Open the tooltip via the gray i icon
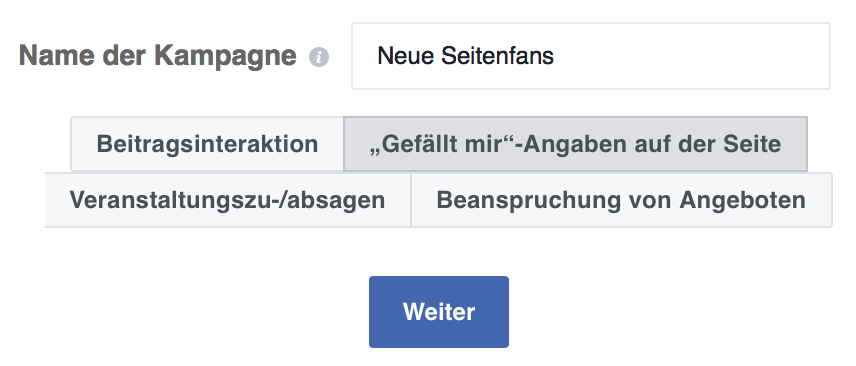Viewport: 856px width, 366px height. coord(319,57)
